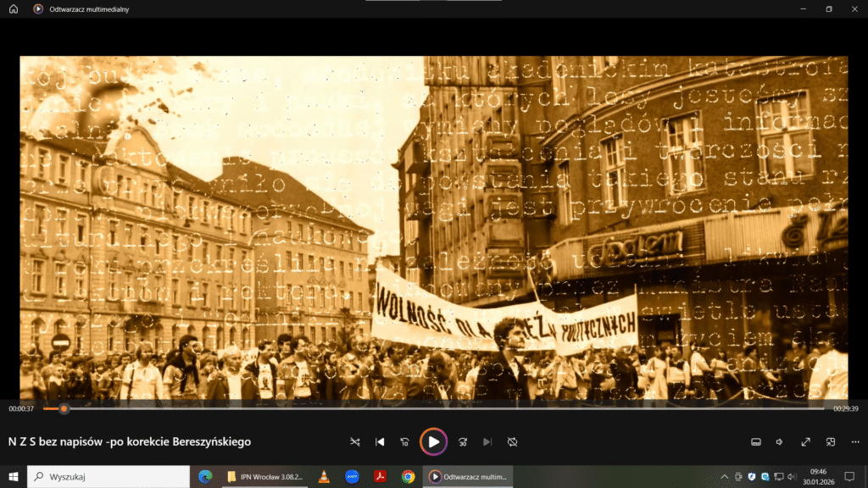Enter full screen mode

805,441
